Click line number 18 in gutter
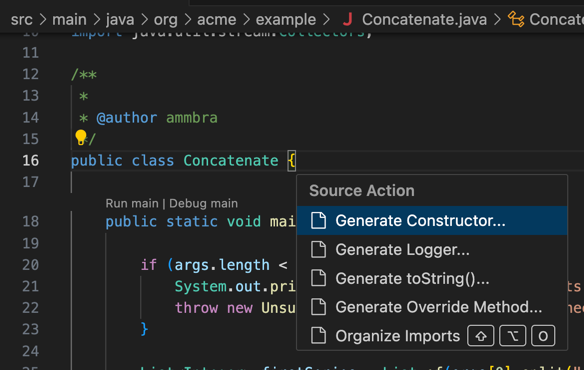The width and height of the screenshot is (584, 370). tap(31, 222)
